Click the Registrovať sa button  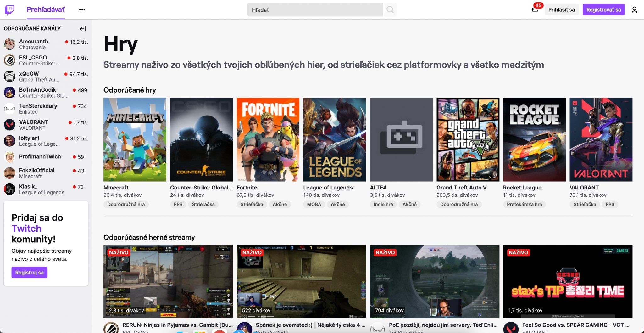point(603,10)
